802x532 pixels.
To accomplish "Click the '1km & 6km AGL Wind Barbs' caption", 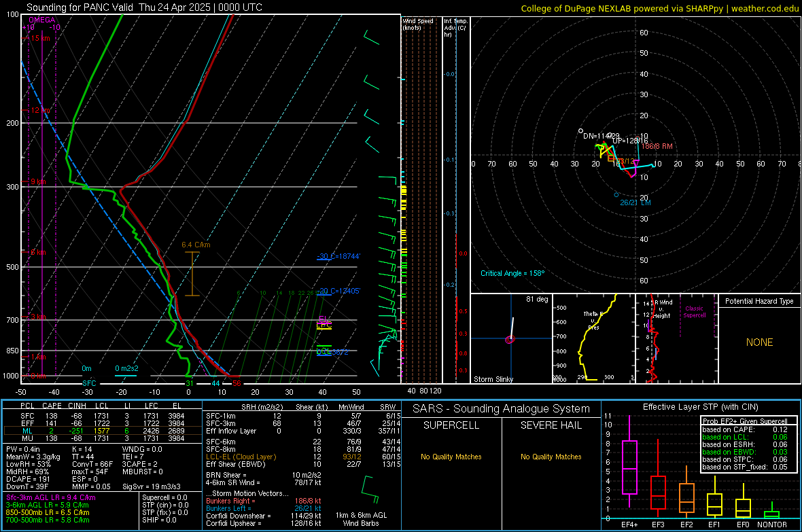I will pyautogui.click(x=361, y=519).
